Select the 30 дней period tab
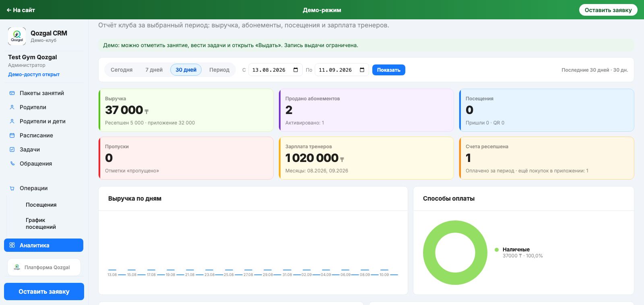Screen dimensions: 644x305 click(186, 70)
